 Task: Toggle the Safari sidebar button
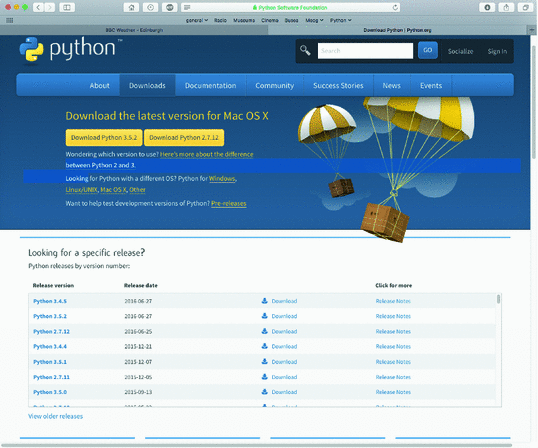[67, 7]
